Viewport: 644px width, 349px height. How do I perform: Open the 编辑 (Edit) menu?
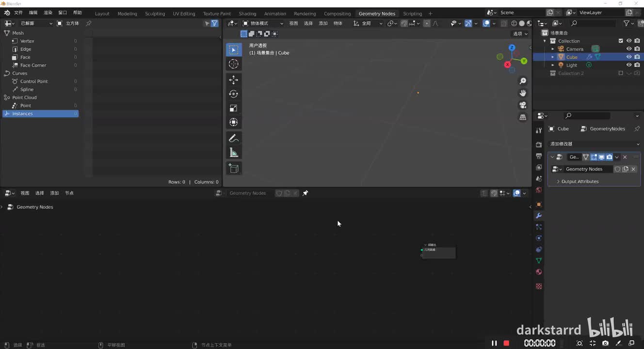tap(33, 13)
